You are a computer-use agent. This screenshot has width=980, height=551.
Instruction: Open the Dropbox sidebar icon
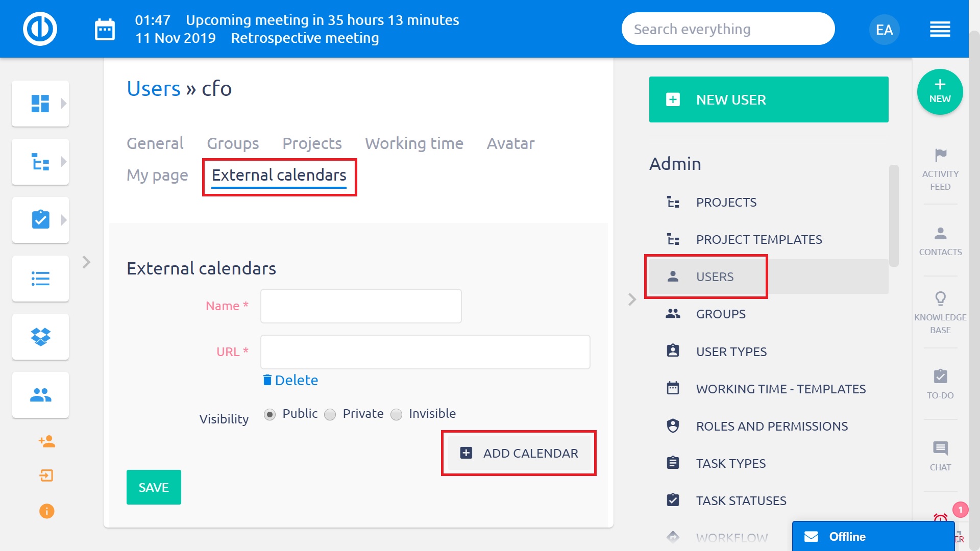40,337
